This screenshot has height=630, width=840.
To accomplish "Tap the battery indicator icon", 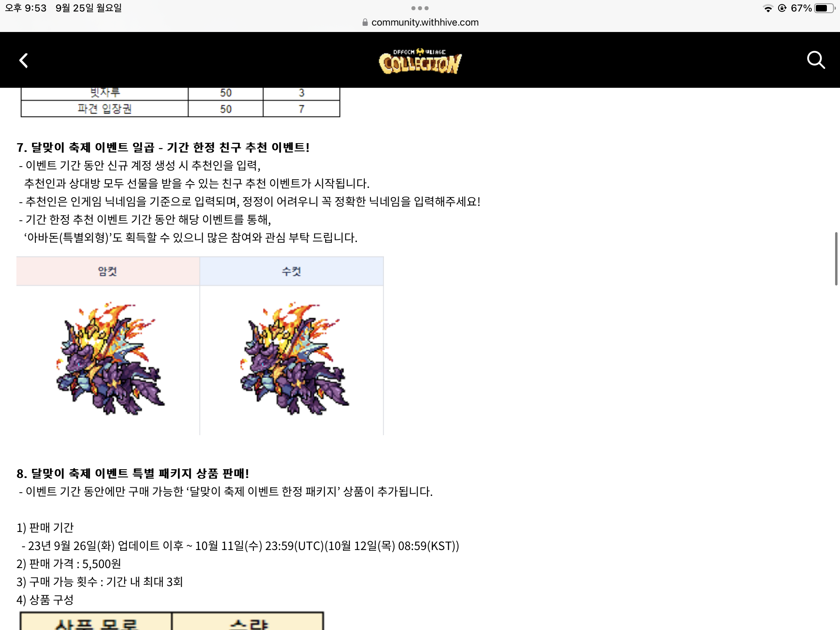I will 825,8.
